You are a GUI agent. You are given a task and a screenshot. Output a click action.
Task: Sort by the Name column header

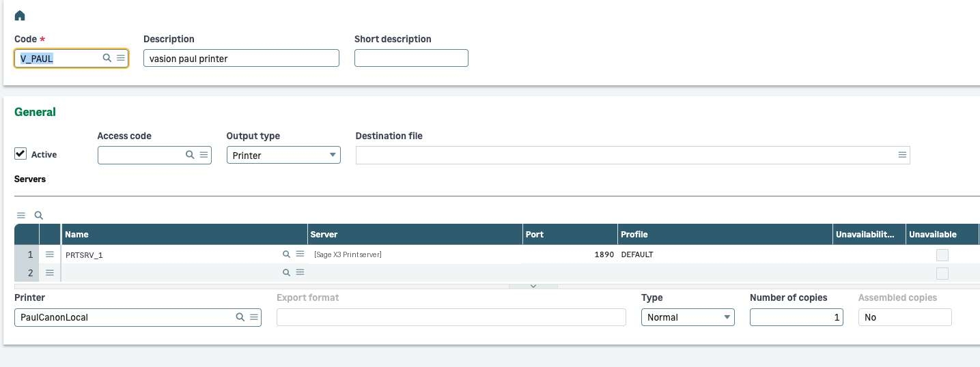pyautogui.click(x=184, y=235)
